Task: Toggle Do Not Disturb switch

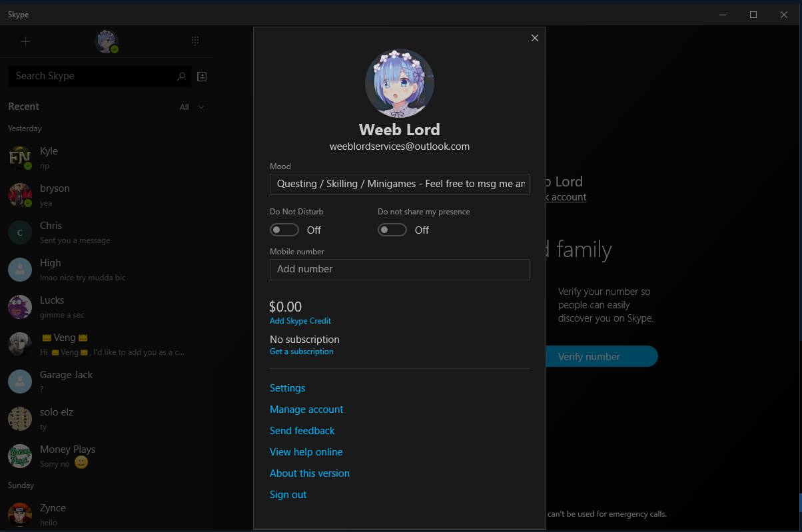Action: point(284,230)
